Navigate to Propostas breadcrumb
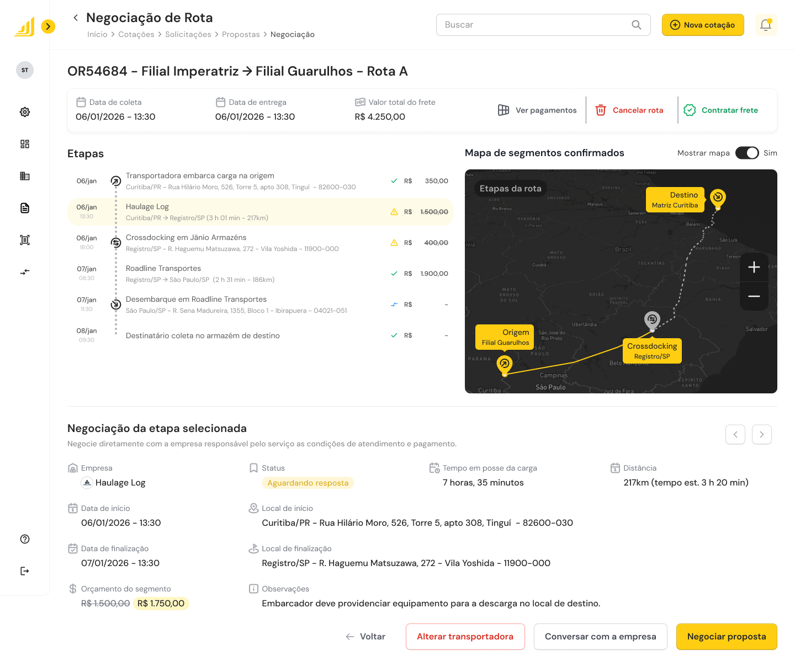The width and height of the screenshot is (795, 672). click(241, 34)
